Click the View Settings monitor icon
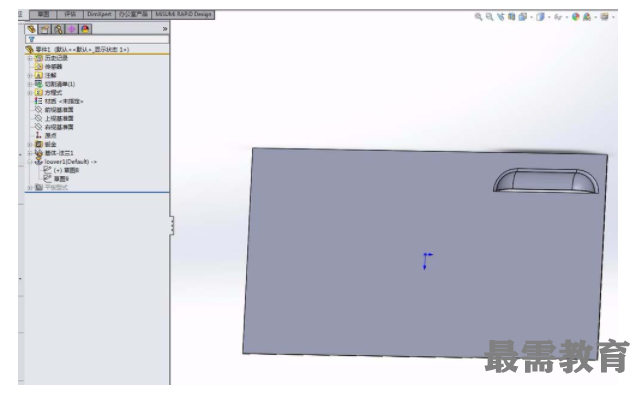The height and width of the screenshot is (396, 636). tap(604, 17)
